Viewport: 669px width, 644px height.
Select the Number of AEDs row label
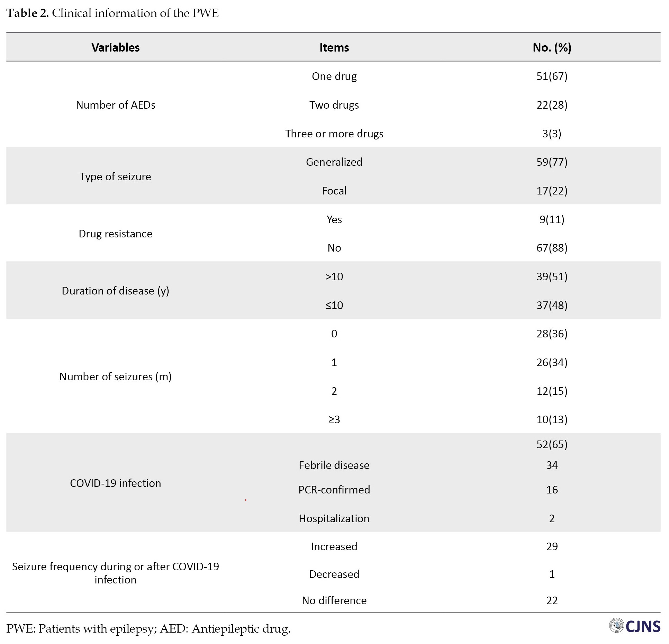click(x=116, y=105)
